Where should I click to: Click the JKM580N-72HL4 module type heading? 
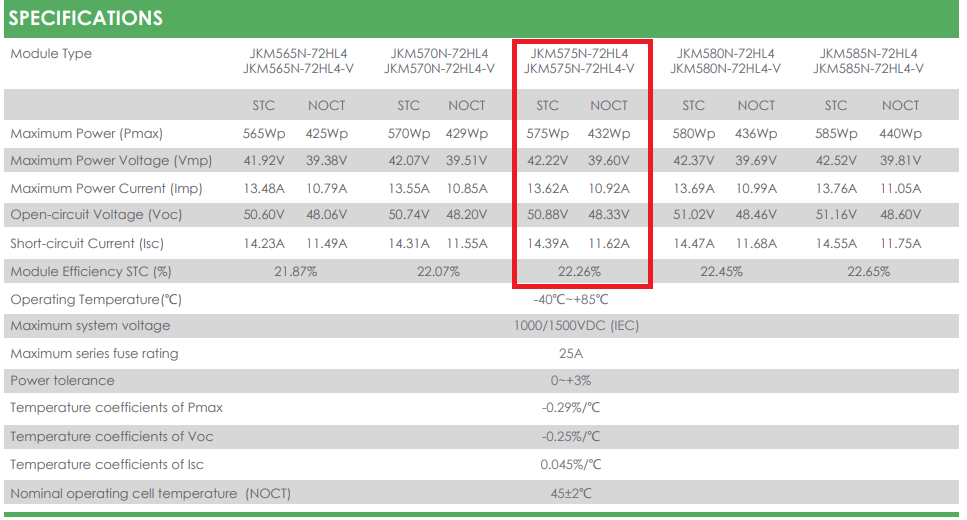click(725, 53)
